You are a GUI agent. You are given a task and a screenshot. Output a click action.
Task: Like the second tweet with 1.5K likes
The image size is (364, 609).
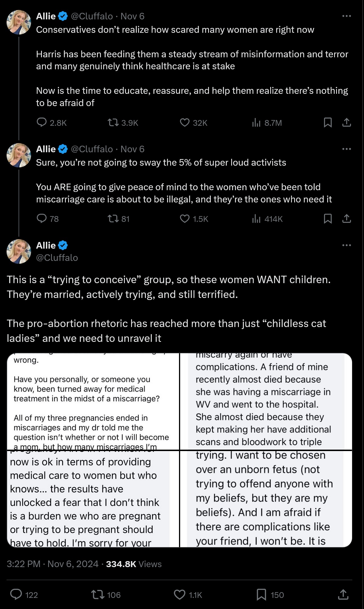tap(185, 219)
